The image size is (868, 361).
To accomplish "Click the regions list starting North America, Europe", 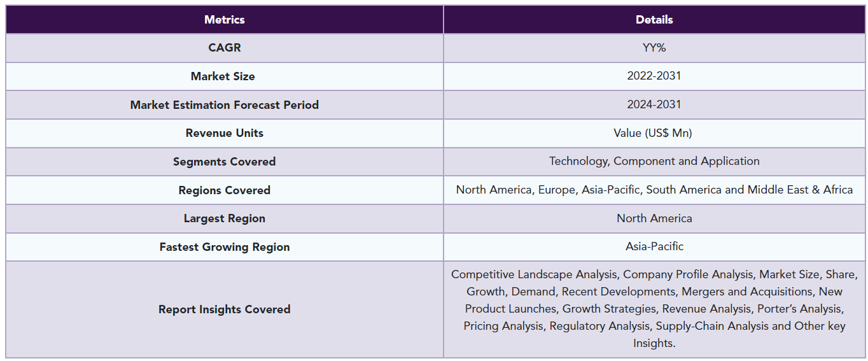I will point(654,190).
